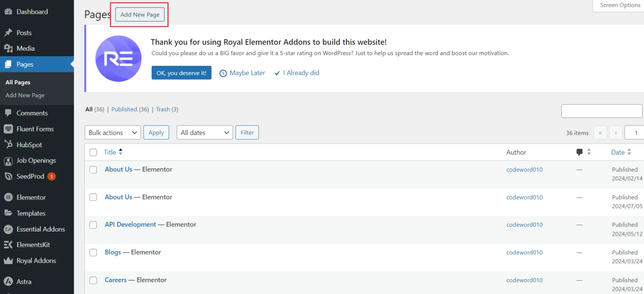The height and width of the screenshot is (294, 644).
Task: Select the API Development row checkbox
Action: (x=93, y=225)
